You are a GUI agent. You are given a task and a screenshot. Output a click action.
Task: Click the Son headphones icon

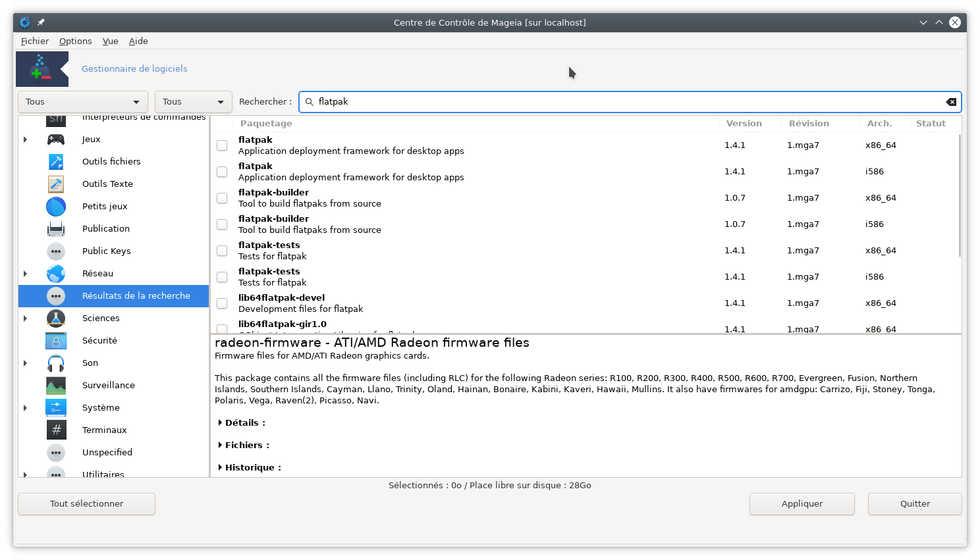point(56,363)
